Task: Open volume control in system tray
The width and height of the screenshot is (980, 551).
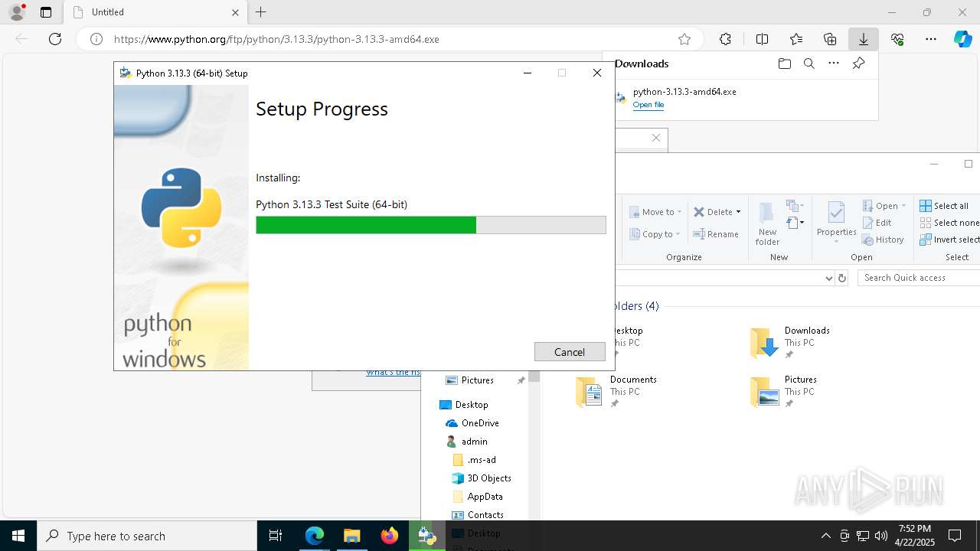Action: click(881, 536)
